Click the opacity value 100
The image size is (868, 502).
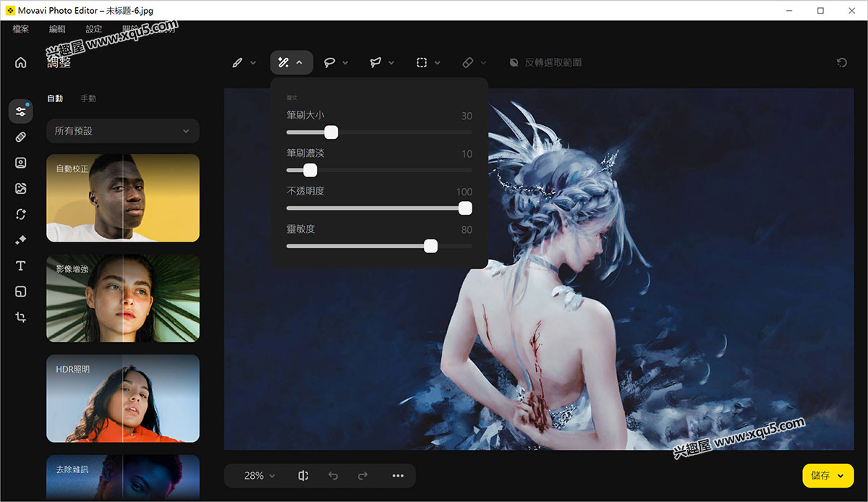(x=464, y=192)
